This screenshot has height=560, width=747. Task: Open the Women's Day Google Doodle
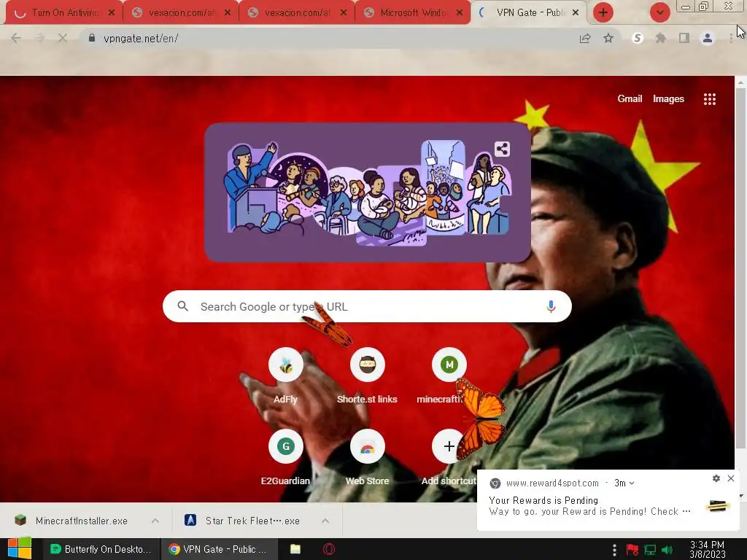click(x=367, y=192)
